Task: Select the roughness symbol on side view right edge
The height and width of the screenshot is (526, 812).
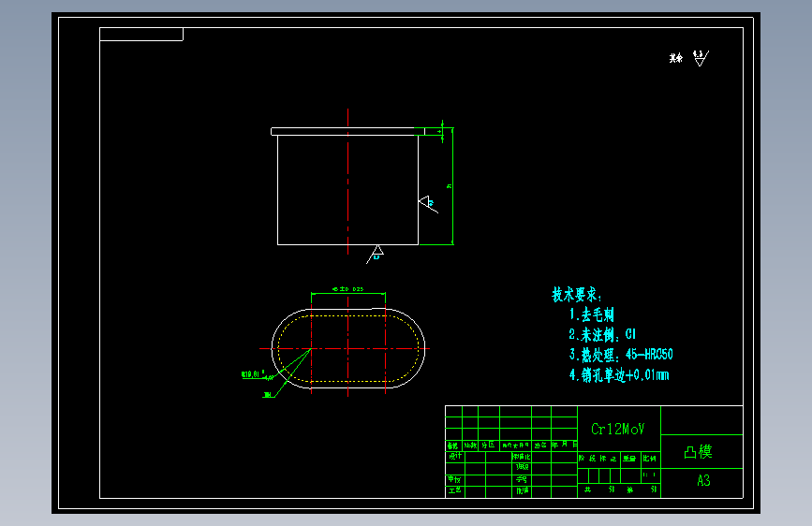Action: pyautogui.click(x=428, y=203)
